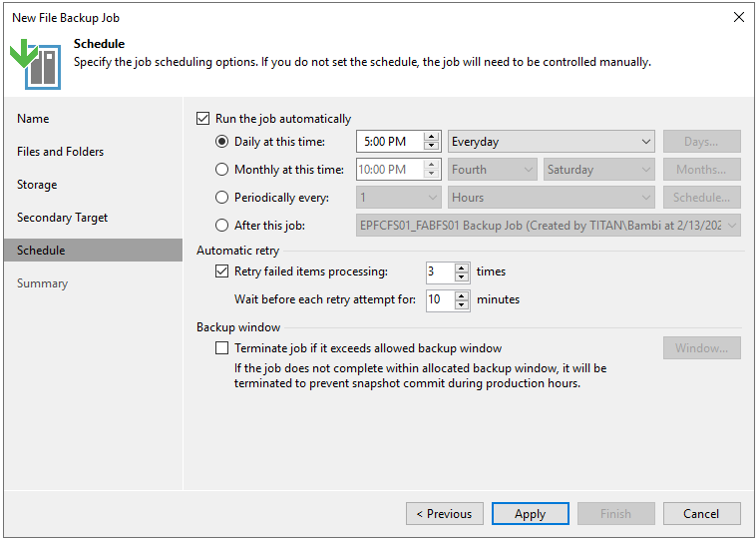The height and width of the screenshot is (538, 756).
Task: Go to the Summary step
Action: point(43,283)
